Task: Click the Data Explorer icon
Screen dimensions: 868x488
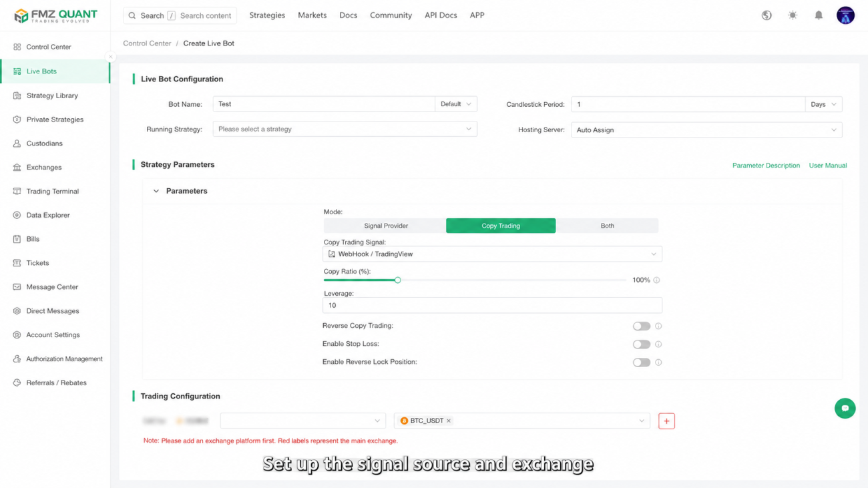Action: tap(17, 215)
